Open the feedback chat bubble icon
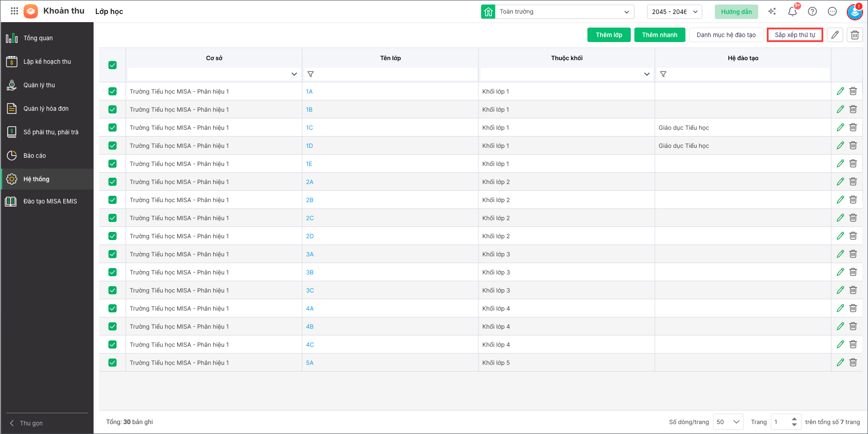The image size is (868, 434). click(x=832, y=12)
